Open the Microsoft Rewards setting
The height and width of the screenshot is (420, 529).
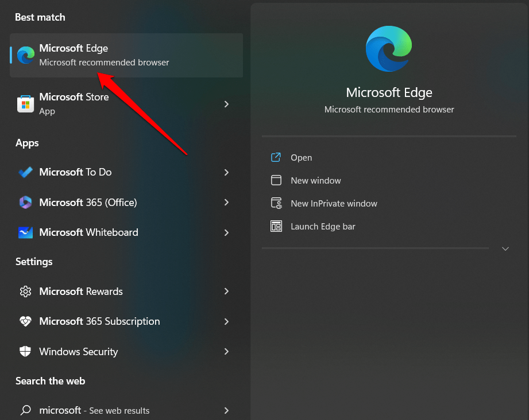coord(126,291)
